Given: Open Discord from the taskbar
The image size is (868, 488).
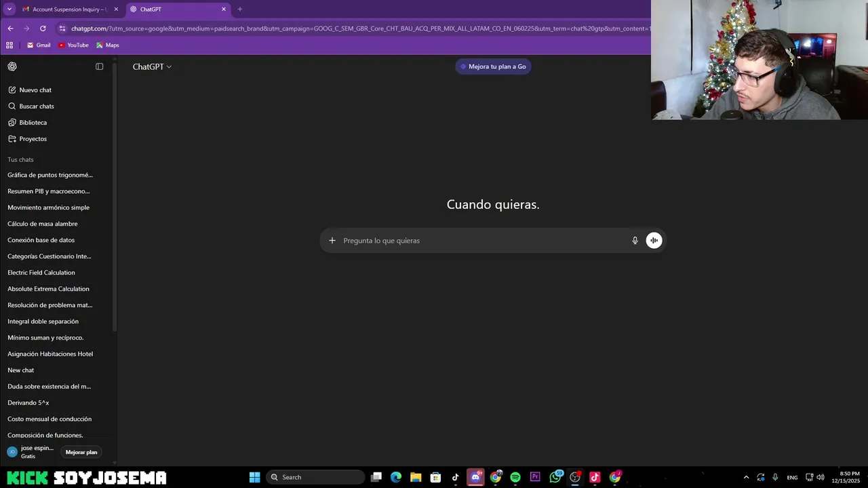Looking at the screenshot, I should [x=475, y=477].
